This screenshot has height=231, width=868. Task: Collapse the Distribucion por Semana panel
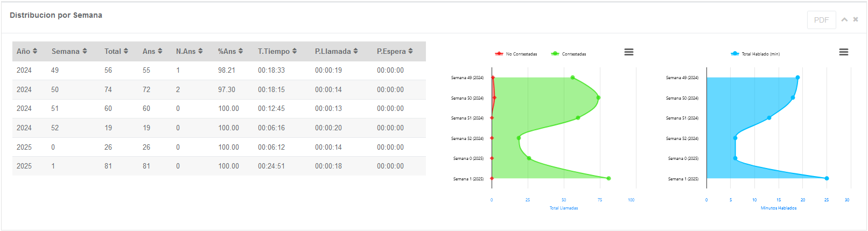(844, 20)
